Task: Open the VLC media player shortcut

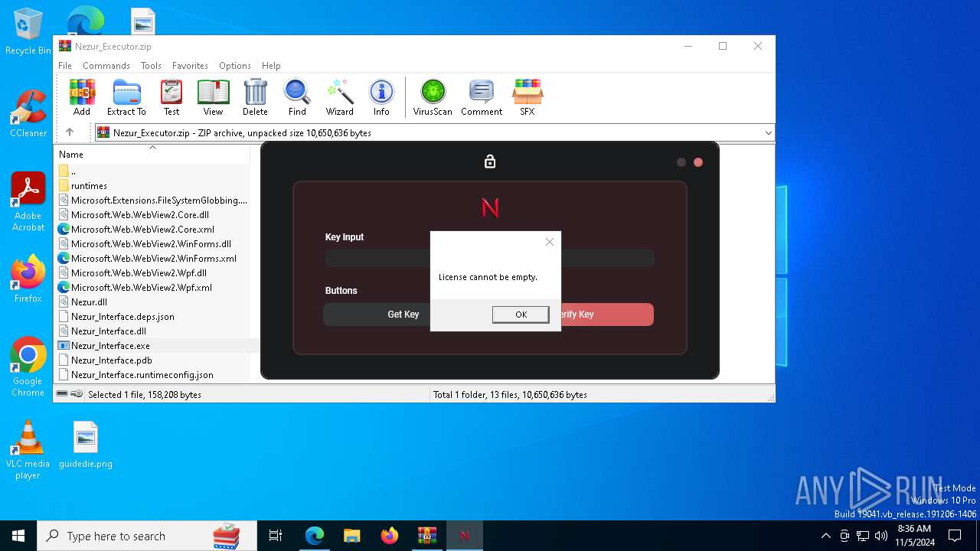Action: point(28,450)
